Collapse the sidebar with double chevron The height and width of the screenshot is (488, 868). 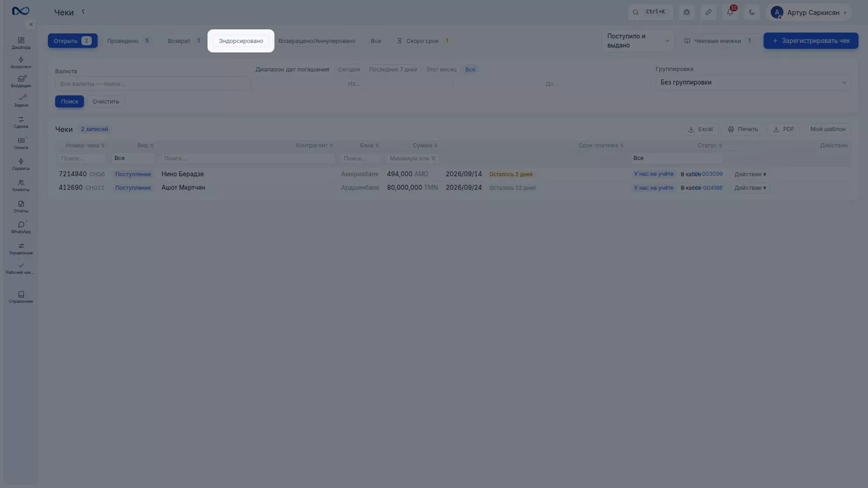click(31, 24)
